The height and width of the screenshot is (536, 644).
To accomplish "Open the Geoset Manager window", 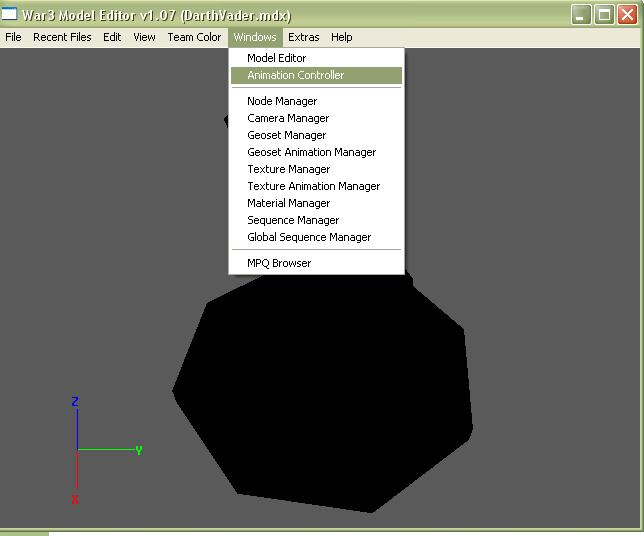I will pos(316,135).
